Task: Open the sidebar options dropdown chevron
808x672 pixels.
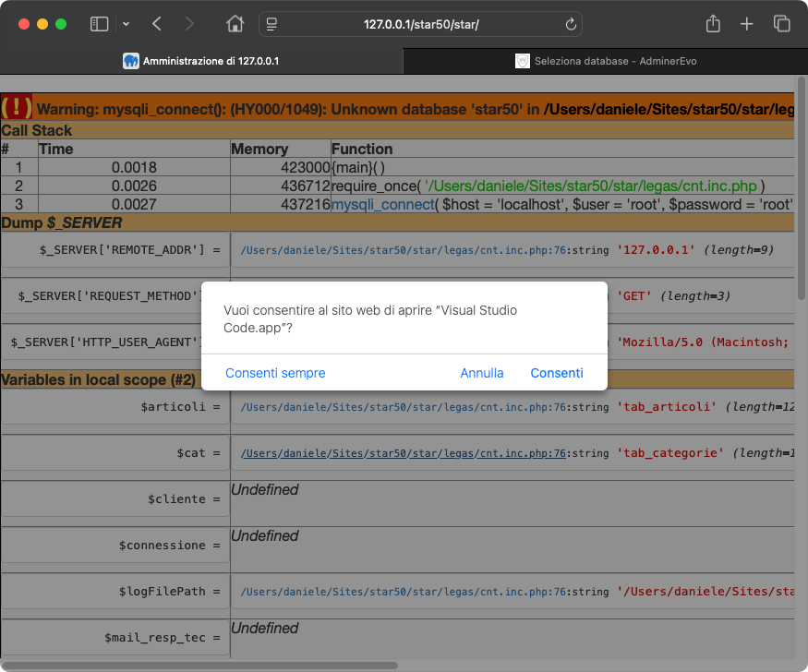Action: (126, 24)
